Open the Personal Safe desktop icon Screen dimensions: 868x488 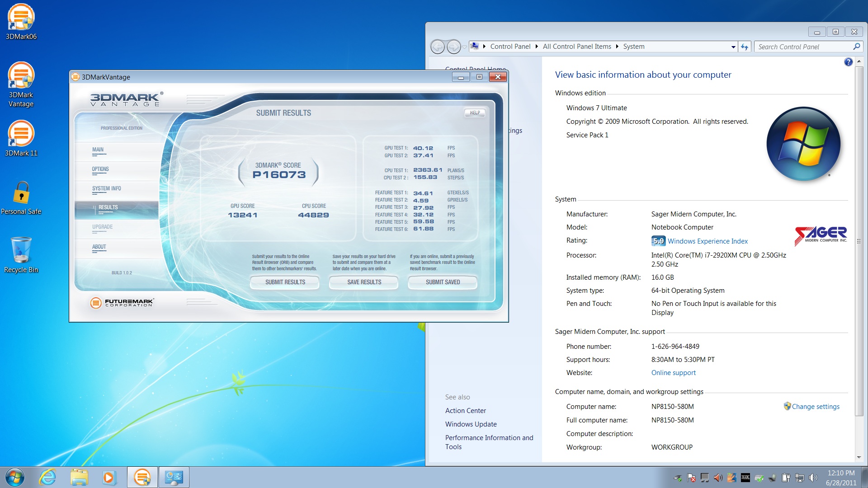pyautogui.click(x=21, y=197)
